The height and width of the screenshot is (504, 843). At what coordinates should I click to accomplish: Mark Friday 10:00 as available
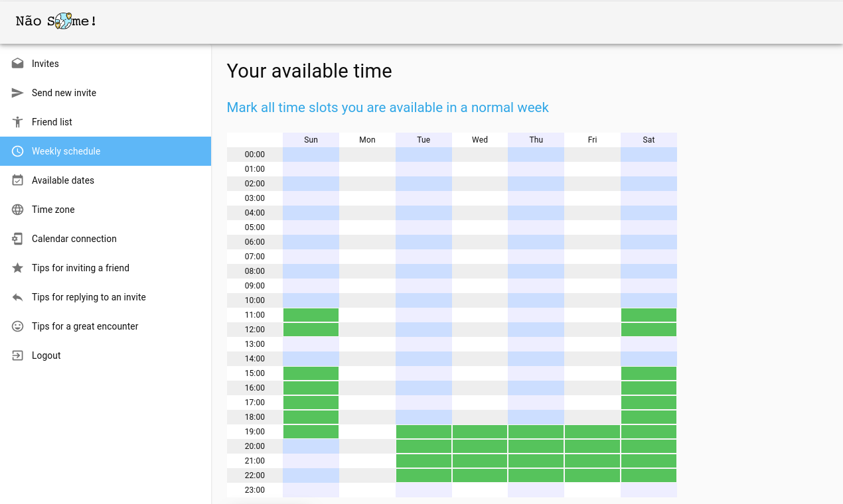click(x=592, y=300)
